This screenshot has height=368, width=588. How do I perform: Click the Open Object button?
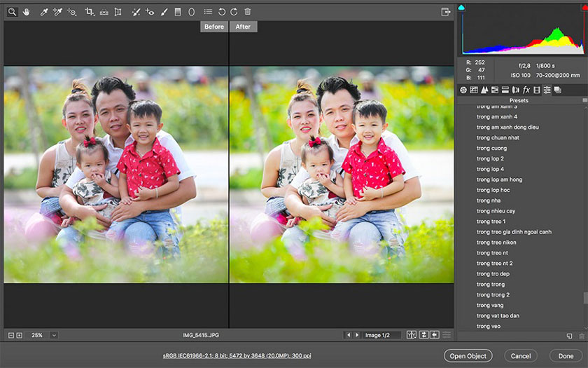point(468,356)
